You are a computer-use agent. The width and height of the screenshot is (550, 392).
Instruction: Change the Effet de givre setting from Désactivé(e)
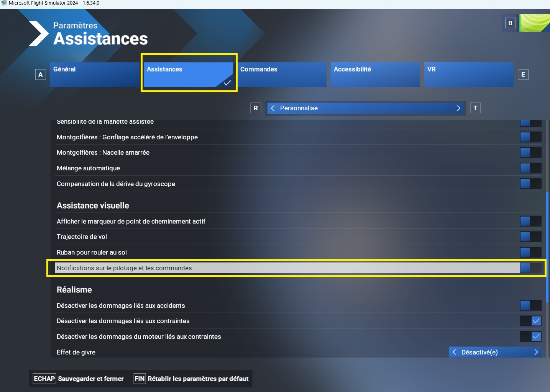coord(536,352)
